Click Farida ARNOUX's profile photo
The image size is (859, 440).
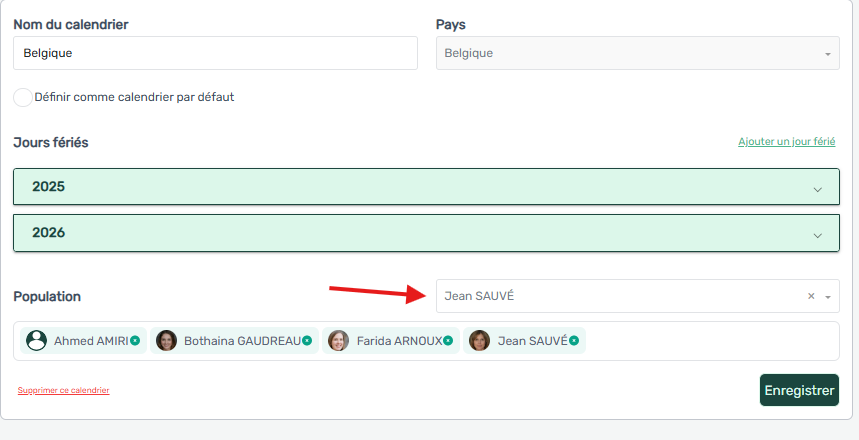pyautogui.click(x=339, y=340)
